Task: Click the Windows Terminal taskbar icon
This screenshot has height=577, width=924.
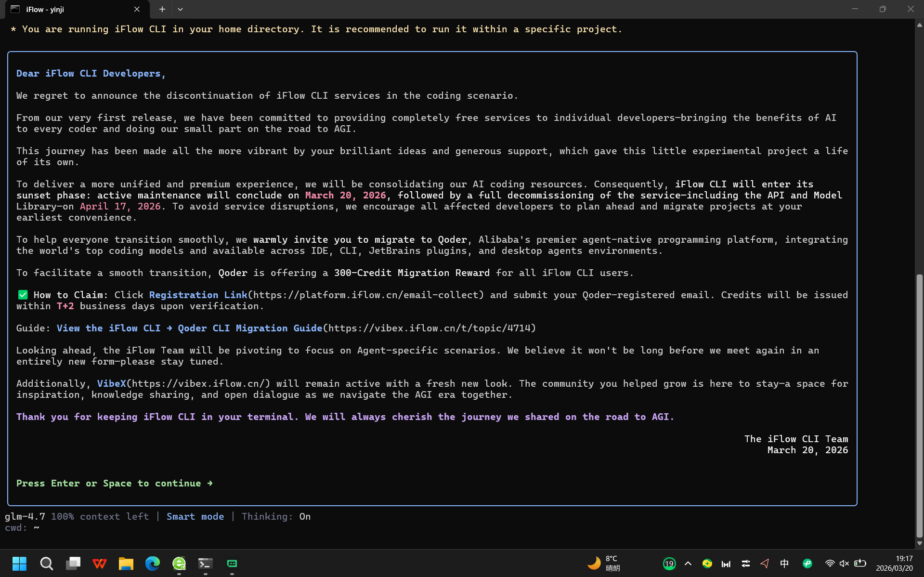Action: (206, 564)
